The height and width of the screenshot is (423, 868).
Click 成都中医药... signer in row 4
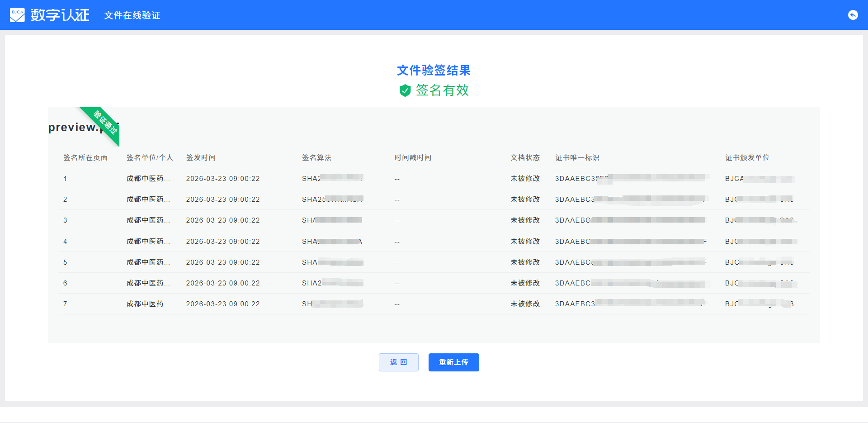(148, 242)
